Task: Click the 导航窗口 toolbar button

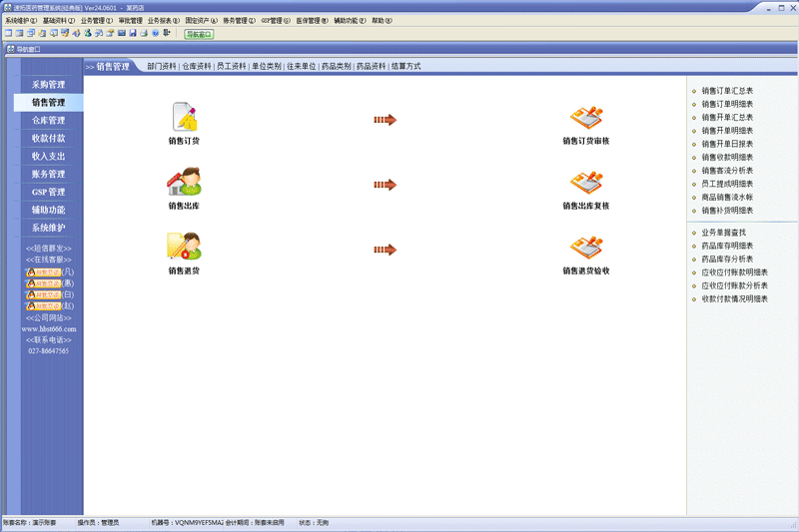Action: click(199, 34)
